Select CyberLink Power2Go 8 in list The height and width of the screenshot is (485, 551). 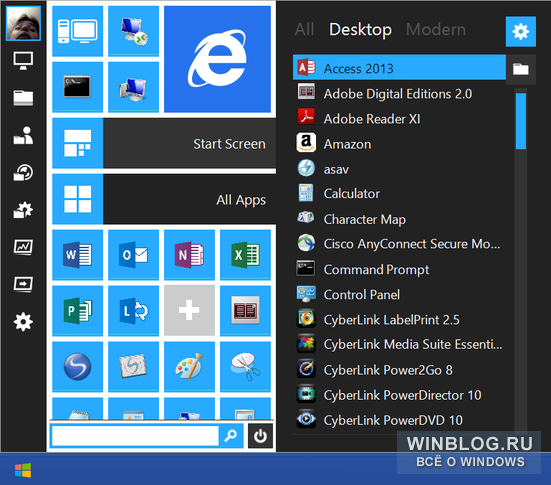pos(399,370)
